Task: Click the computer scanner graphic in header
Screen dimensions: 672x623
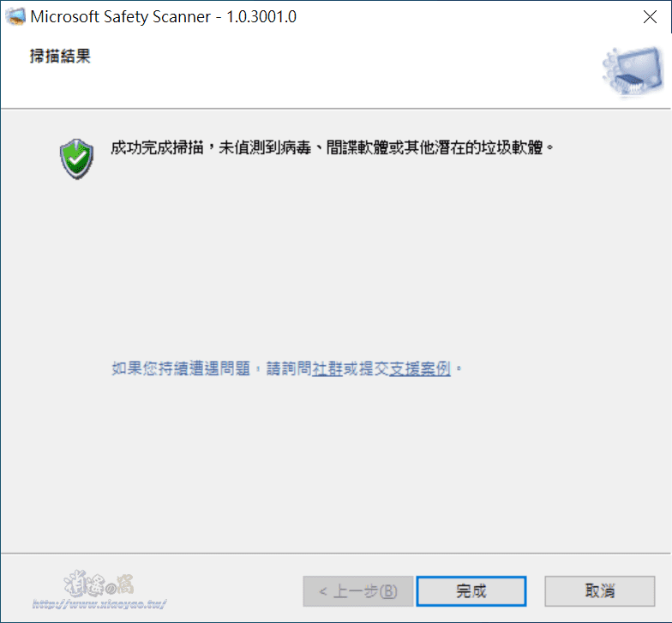Action: (x=633, y=70)
